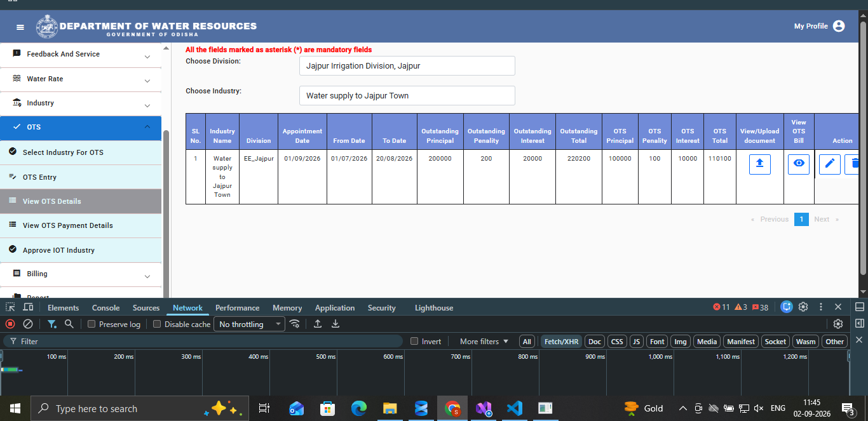868x421 pixels.
Task: Toggle the Fetch/XHR request type filter
Action: click(562, 342)
